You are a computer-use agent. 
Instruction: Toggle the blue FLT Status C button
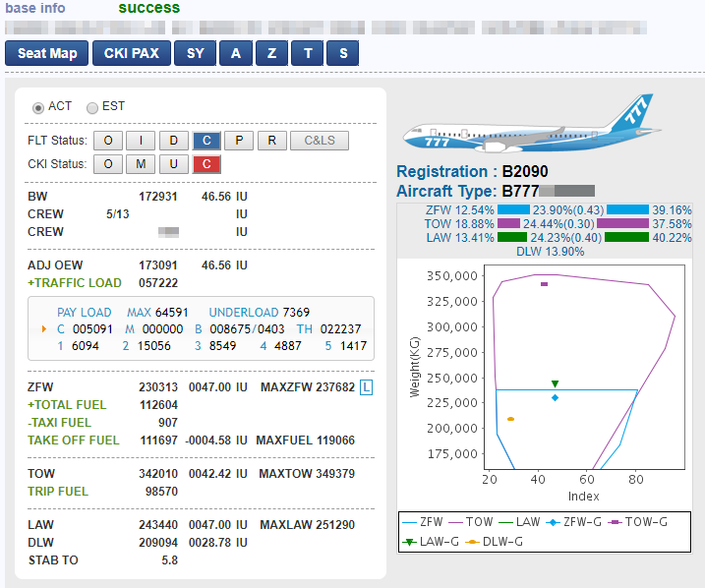[206, 141]
